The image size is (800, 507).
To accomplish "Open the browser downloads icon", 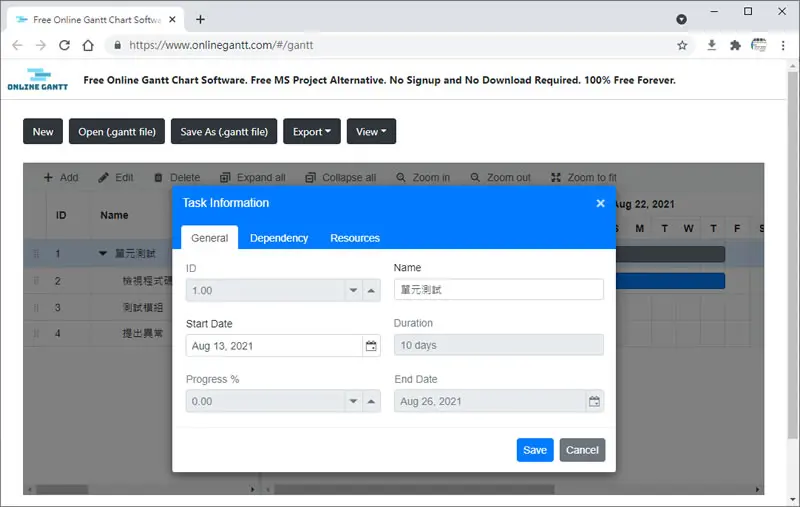I will 711,45.
